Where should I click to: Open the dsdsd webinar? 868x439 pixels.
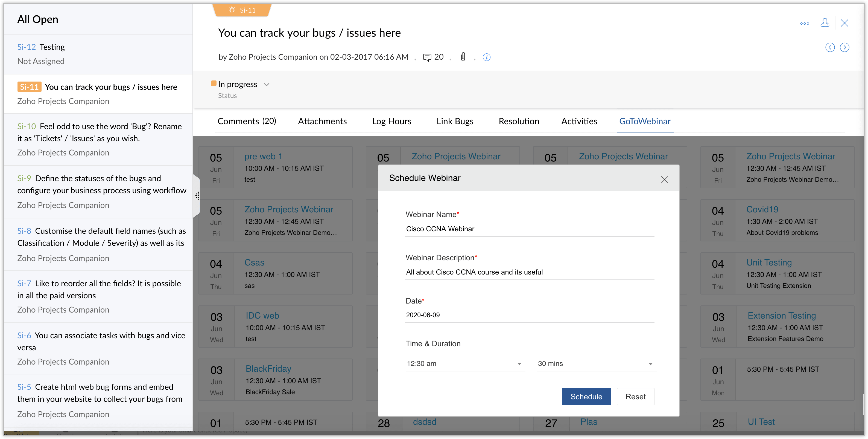click(x=424, y=422)
